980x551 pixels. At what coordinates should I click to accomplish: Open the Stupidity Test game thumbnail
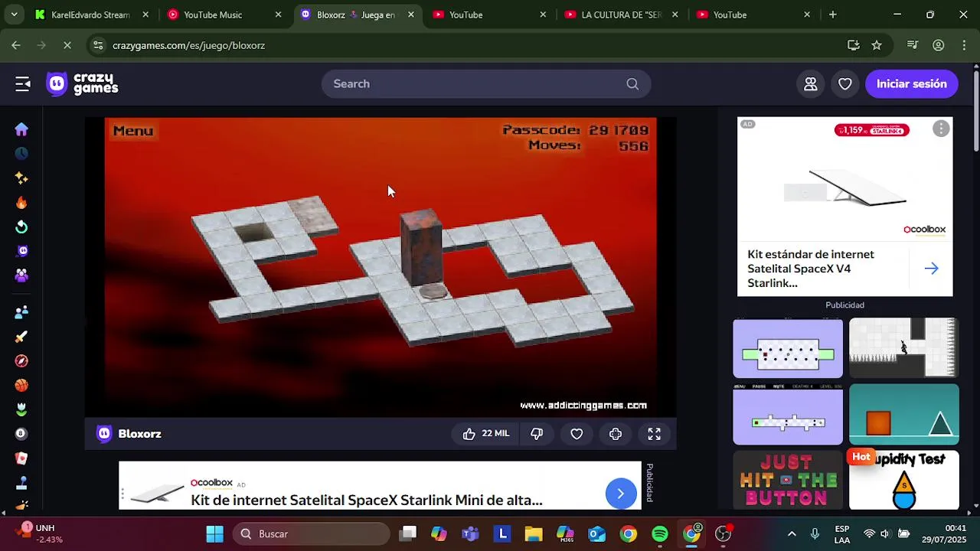(x=904, y=480)
